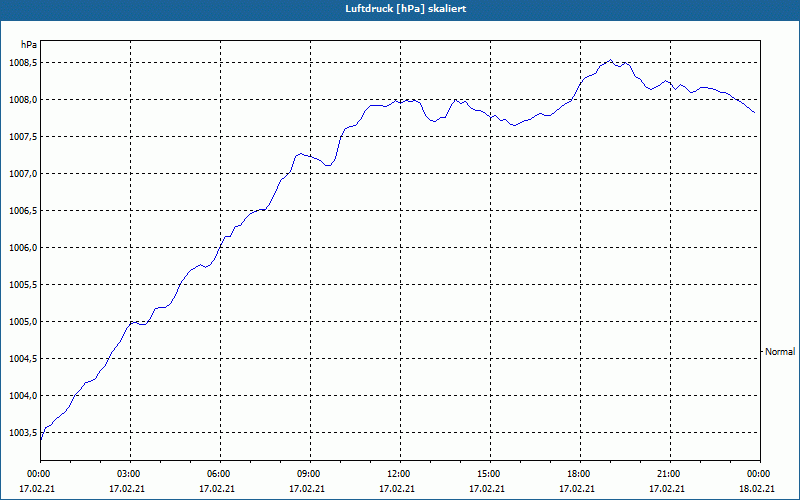Screen dimensions: 800x500
Task: Select the 06:00 time axis label
Action: pyautogui.click(x=217, y=474)
